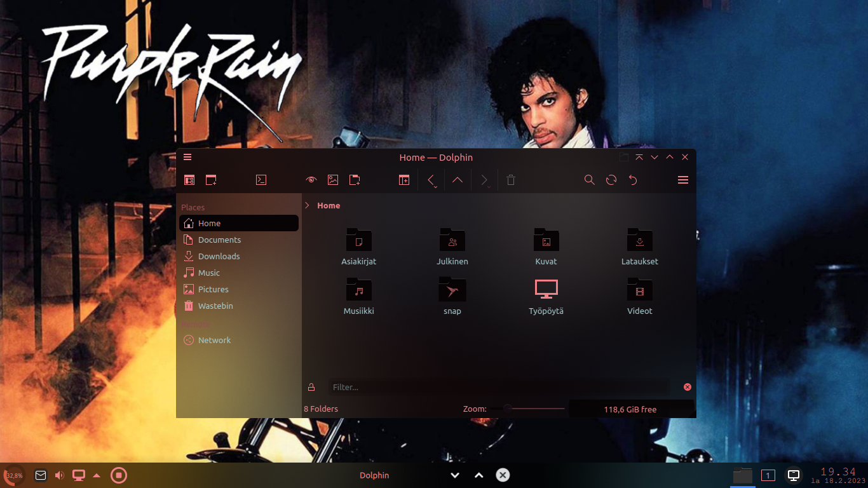
Task: Open Documents in Places panel
Action: click(239, 240)
